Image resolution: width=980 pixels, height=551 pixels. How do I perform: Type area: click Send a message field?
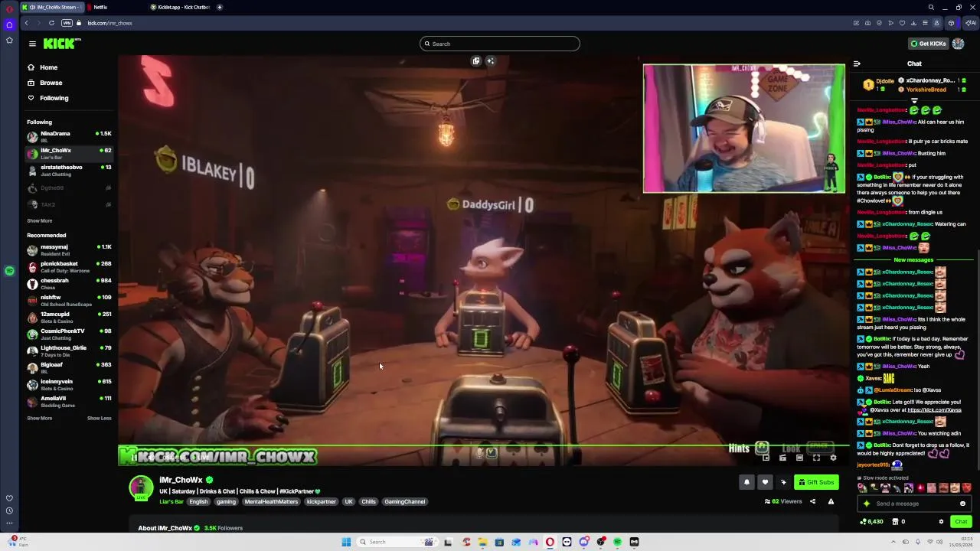(915, 504)
